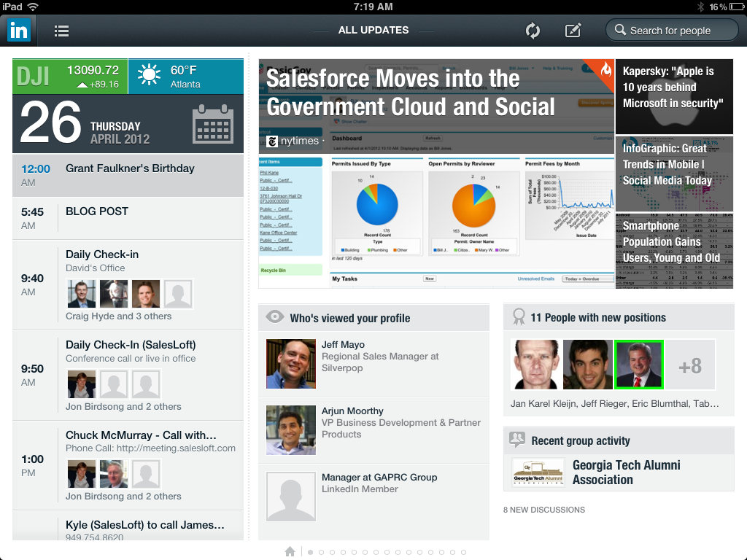Tap the Recent group activity chat icon
747x560 pixels.
[517, 439]
